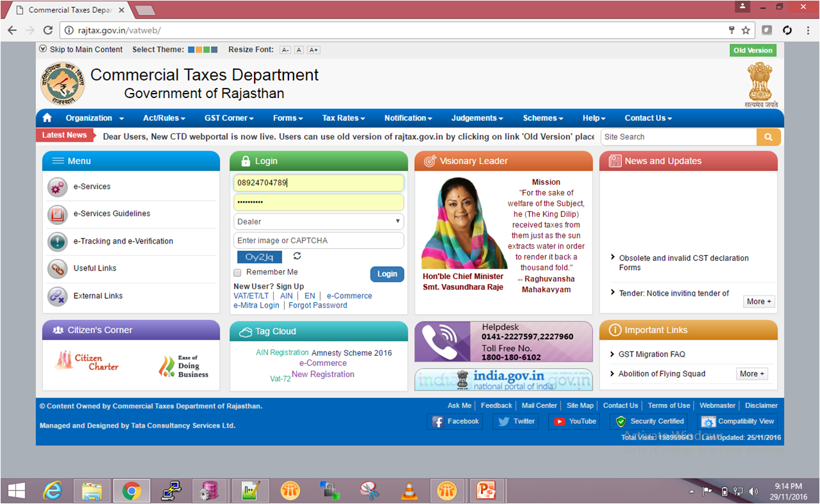Open VLC media player from taskbar
The height and width of the screenshot is (504, 820).
pyautogui.click(x=408, y=491)
